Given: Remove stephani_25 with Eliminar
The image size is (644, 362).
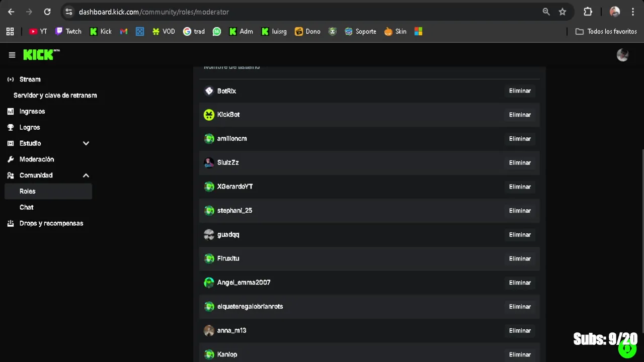Looking at the screenshot, I should tap(520, 211).
